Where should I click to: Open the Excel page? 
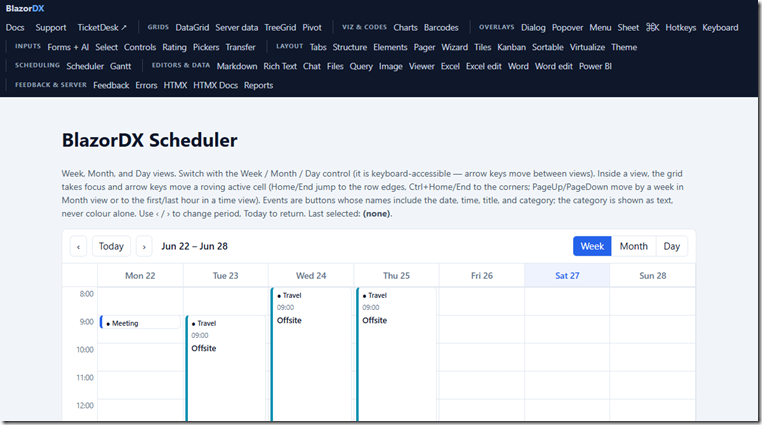pyautogui.click(x=450, y=66)
